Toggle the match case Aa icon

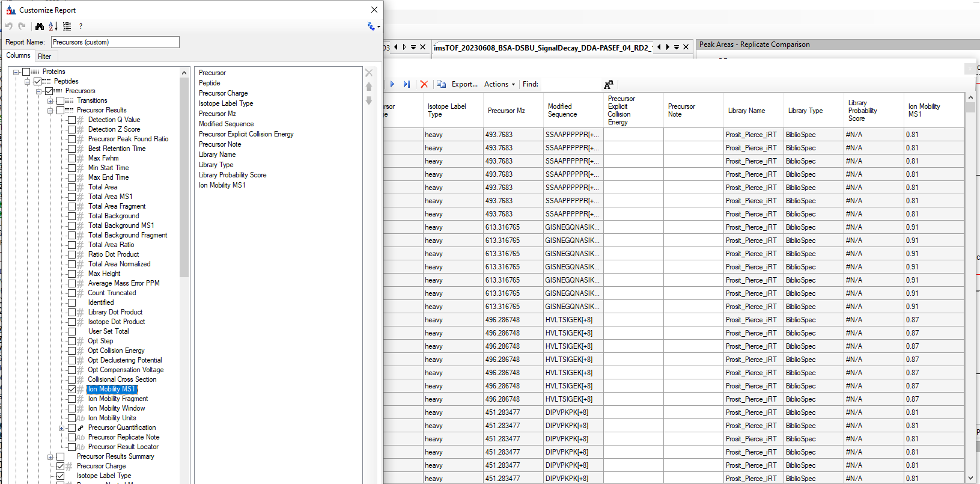click(x=608, y=84)
